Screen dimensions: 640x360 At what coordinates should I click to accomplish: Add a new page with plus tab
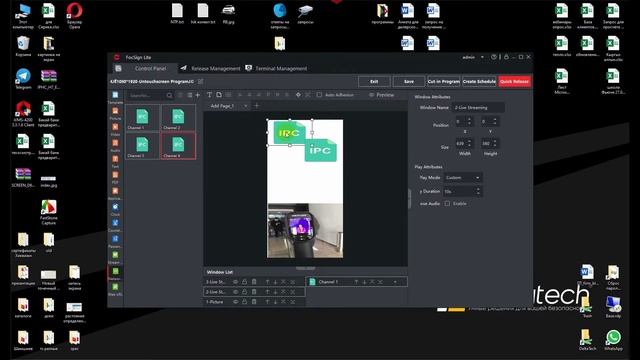pos(257,106)
